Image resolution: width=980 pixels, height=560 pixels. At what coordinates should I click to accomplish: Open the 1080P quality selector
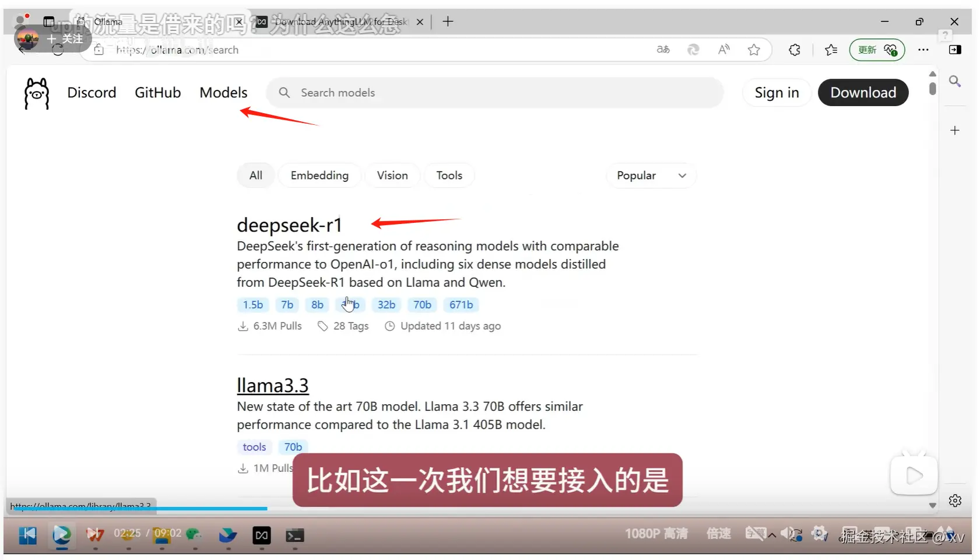(x=656, y=534)
